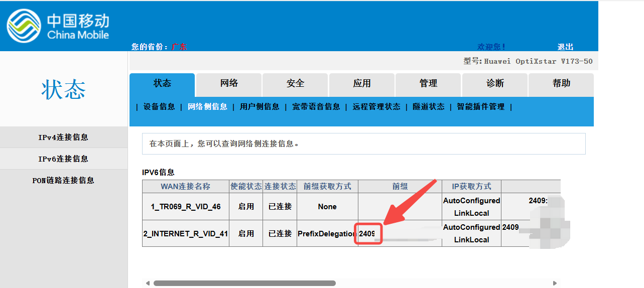Open the 状态 tab
This screenshot has height=288, width=644.
point(162,84)
